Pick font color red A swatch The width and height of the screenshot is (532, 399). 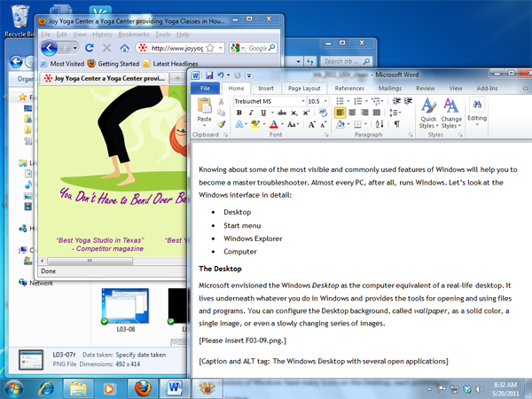coord(274,124)
